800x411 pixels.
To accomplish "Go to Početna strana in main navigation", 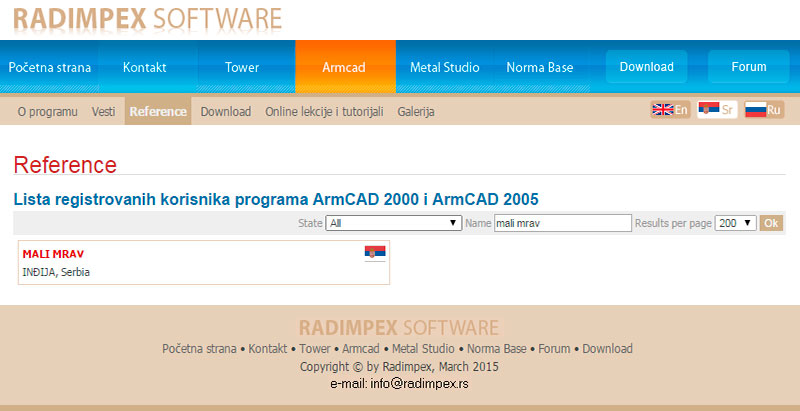I will 49,67.
